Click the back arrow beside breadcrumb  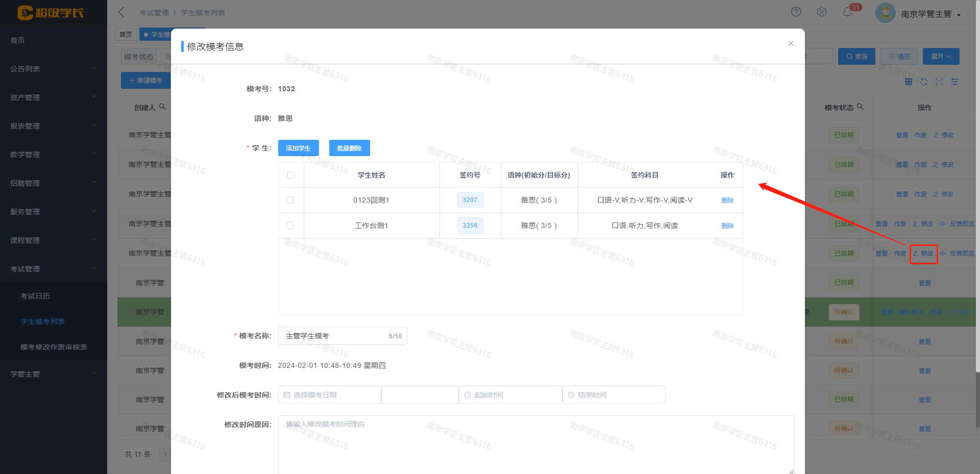click(x=121, y=12)
